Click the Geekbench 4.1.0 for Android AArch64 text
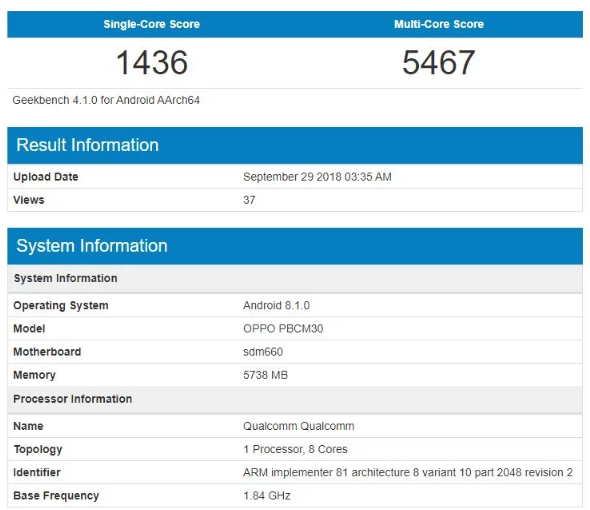 point(106,100)
